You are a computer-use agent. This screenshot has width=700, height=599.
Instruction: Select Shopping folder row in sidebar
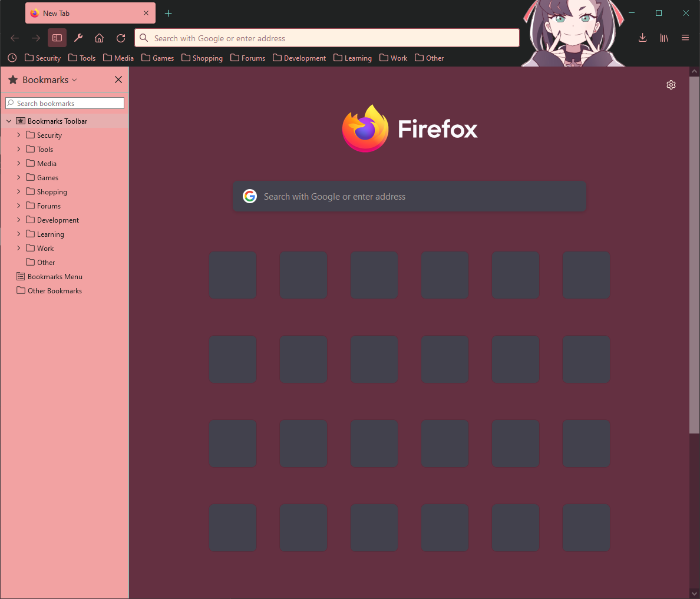[x=65, y=191]
